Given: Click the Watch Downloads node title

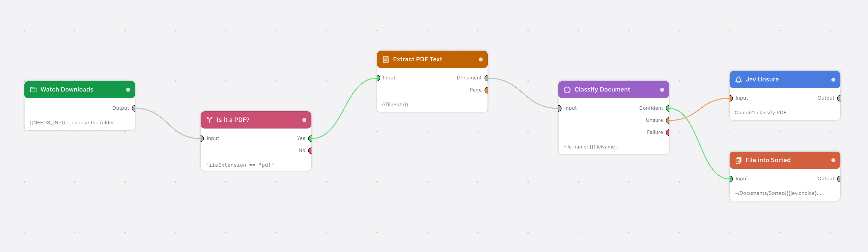Looking at the screenshot, I should point(67,90).
